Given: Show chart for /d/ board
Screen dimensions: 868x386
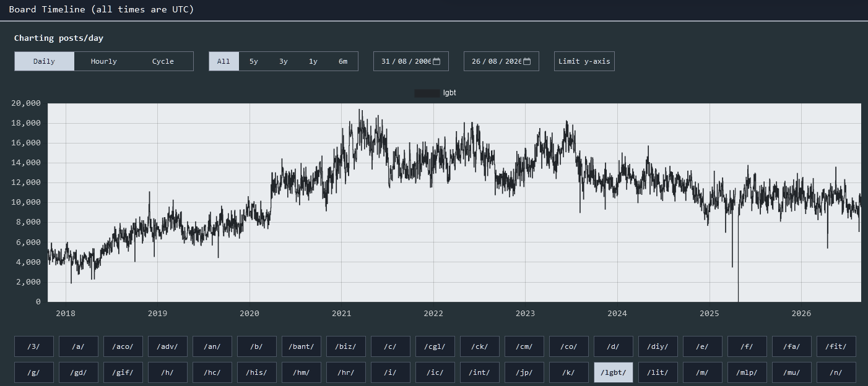Looking at the screenshot, I should [614, 346].
